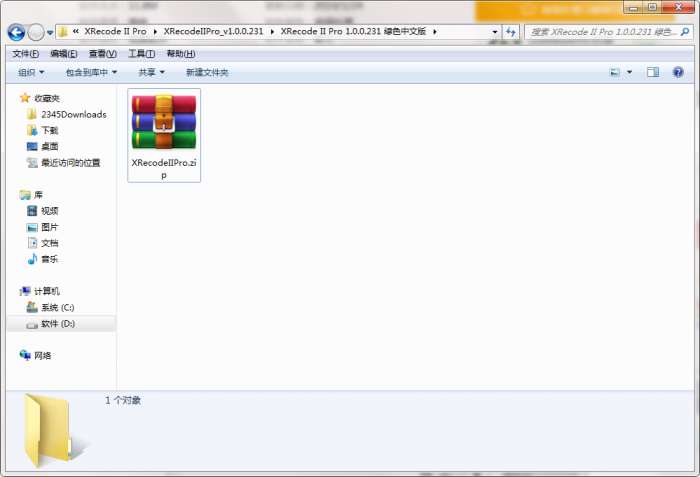The height and width of the screenshot is (477, 700).
Task: Click the greyed Forward navigation arrow
Action: (36, 32)
